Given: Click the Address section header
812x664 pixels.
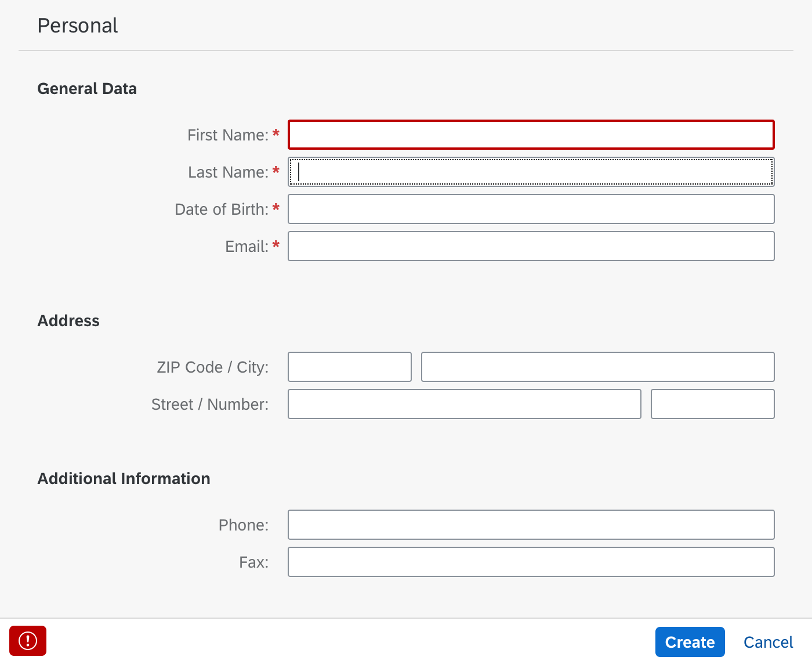Looking at the screenshot, I should [x=68, y=320].
